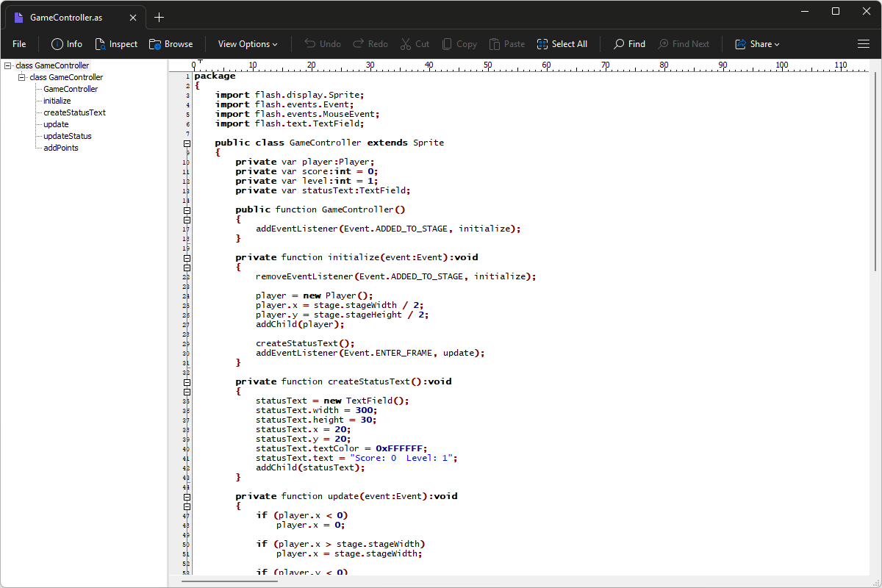The height and width of the screenshot is (588, 882).
Task: Open the Find search tool
Action: [x=629, y=44]
